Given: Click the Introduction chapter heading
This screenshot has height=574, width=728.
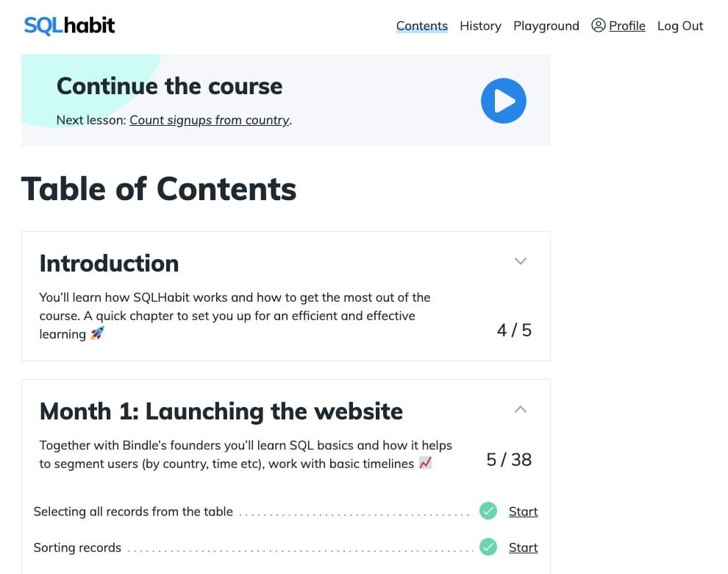Looking at the screenshot, I should [x=109, y=263].
